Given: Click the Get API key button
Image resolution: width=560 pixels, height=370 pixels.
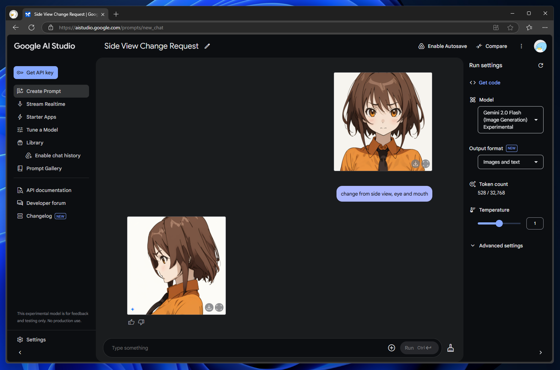Looking at the screenshot, I should click(36, 72).
